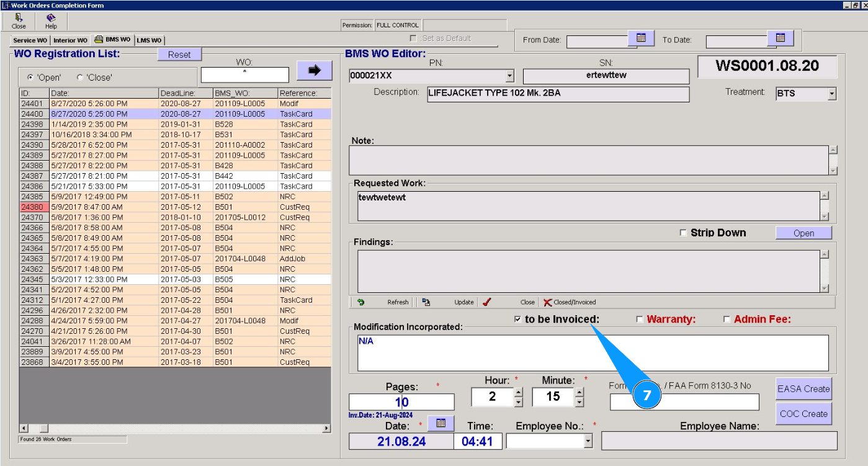Click the EASA Create button
The height and width of the screenshot is (466, 868).
[803, 389]
